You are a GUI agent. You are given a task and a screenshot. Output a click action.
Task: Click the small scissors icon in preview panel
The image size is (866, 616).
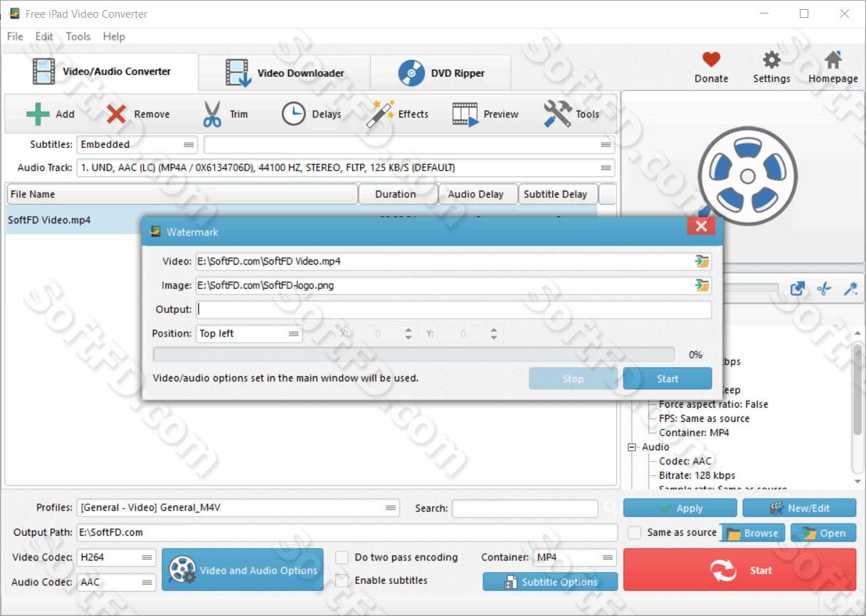824,289
